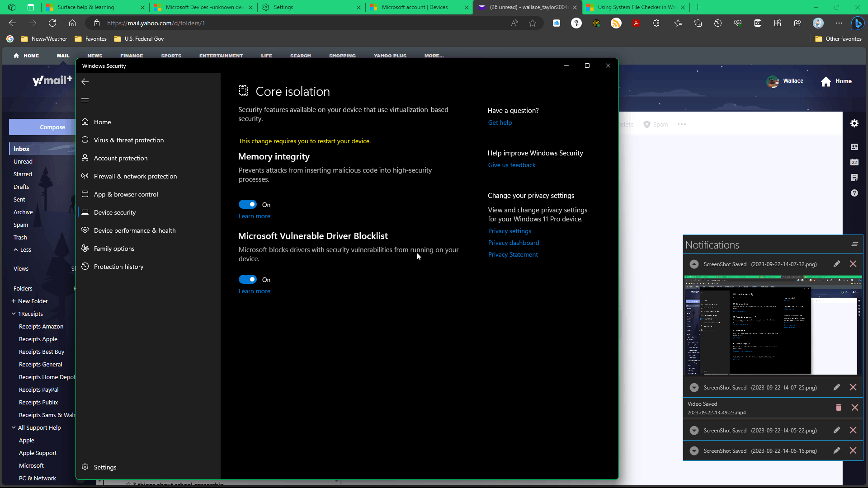Open Privacy settings link
This screenshot has height=488, width=868.
point(509,231)
